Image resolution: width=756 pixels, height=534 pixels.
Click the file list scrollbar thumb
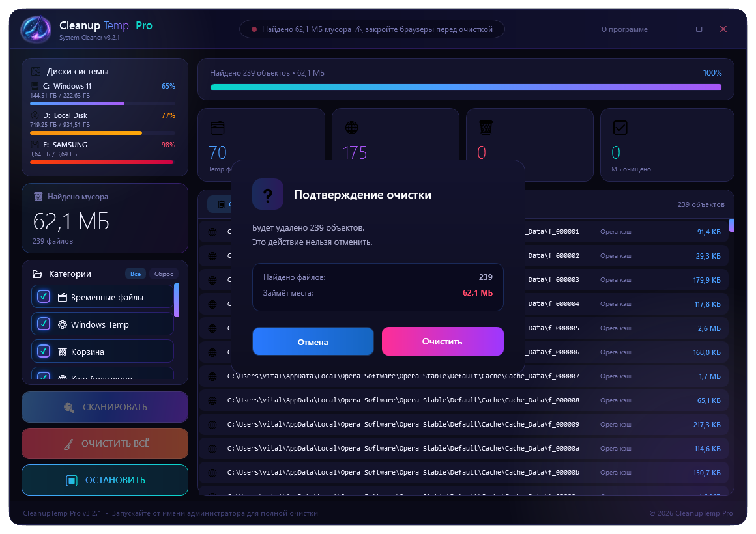click(x=731, y=225)
